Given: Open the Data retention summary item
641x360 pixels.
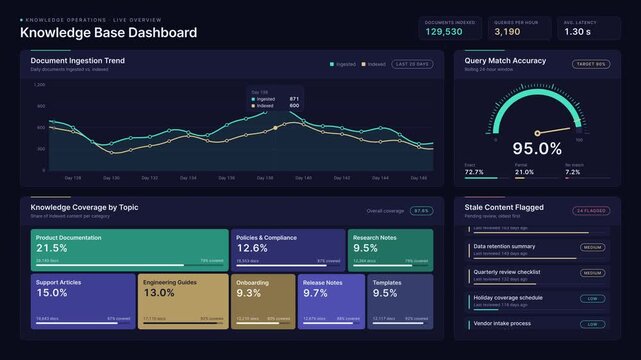Looking at the screenshot, I should click(537, 251).
